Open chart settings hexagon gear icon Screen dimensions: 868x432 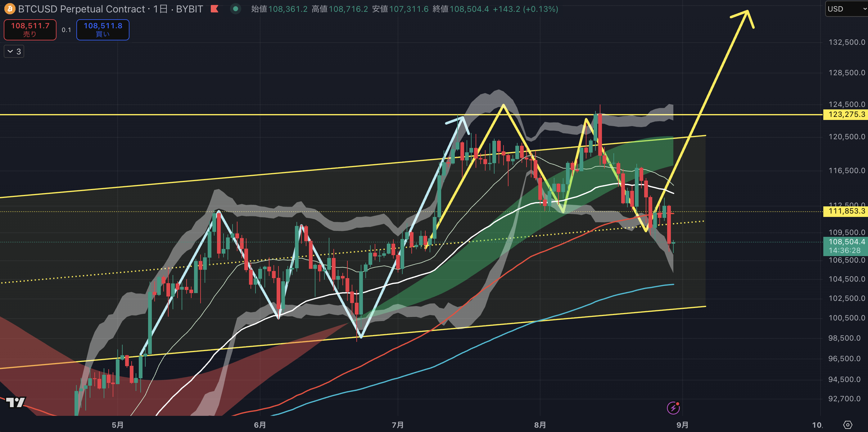coord(848,425)
